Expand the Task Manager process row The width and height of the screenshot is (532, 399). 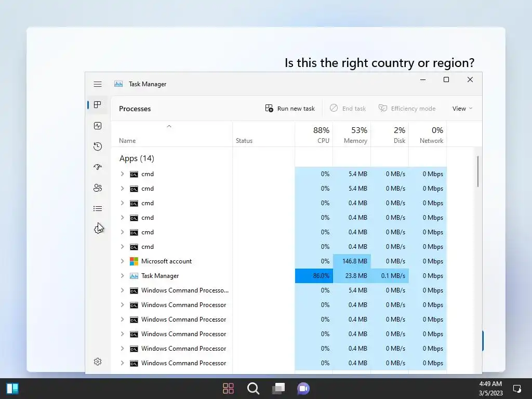click(x=122, y=276)
